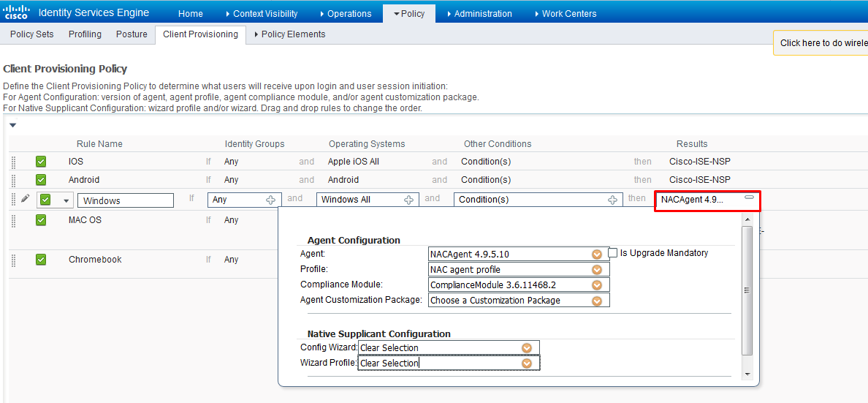
Task: Click drag handle of Android rule
Action: pyautogui.click(x=13, y=180)
